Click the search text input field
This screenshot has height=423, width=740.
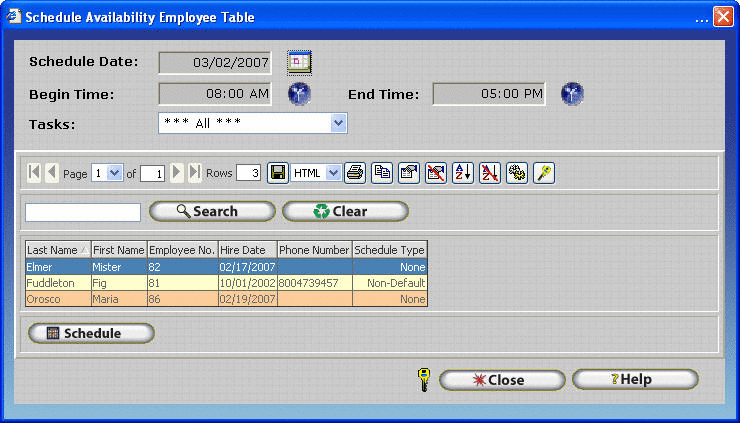coord(83,212)
